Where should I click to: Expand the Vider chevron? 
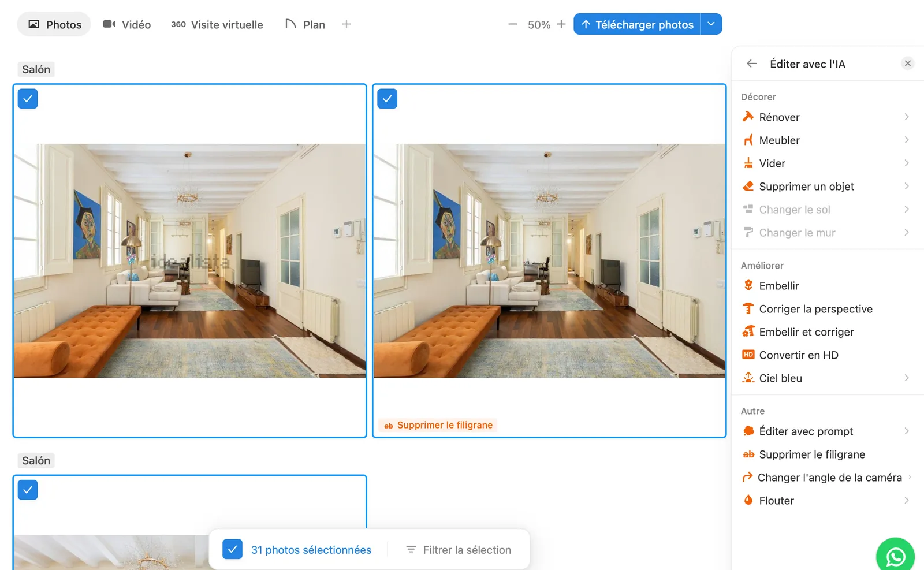click(x=907, y=163)
